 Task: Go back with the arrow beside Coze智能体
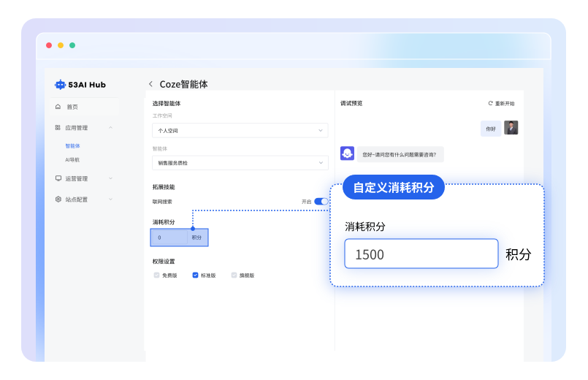[150, 84]
